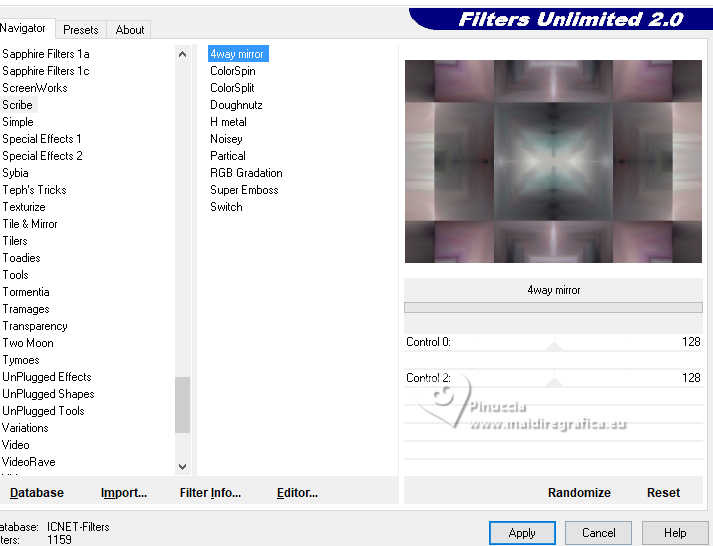Select the Tilers category

tap(15, 241)
